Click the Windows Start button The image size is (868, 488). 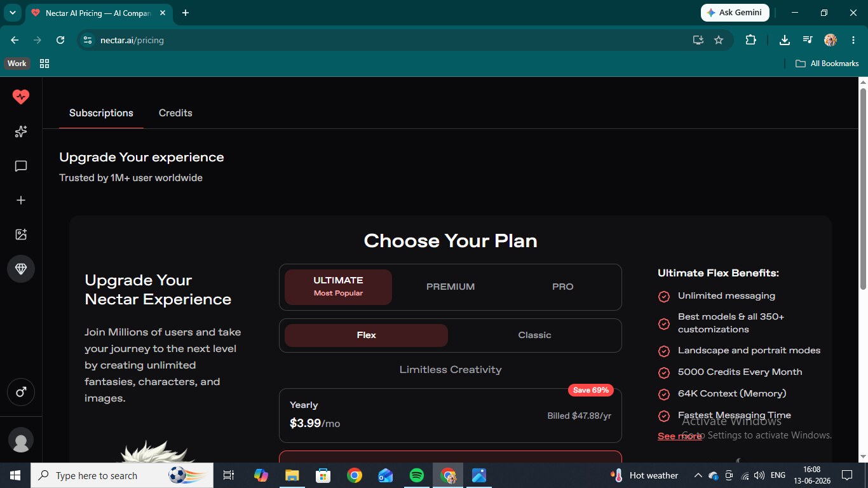15,475
